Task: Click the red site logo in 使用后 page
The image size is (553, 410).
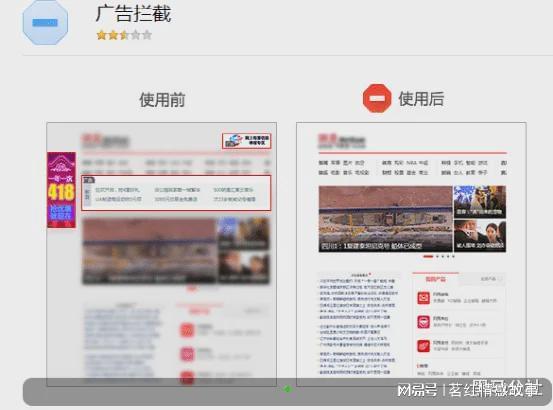Action: (341, 141)
